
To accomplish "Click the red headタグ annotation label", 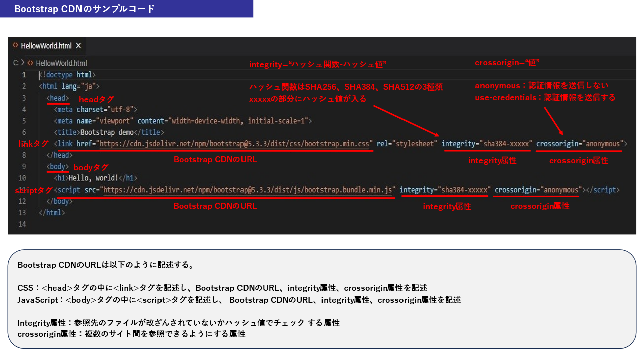I will [x=97, y=99].
